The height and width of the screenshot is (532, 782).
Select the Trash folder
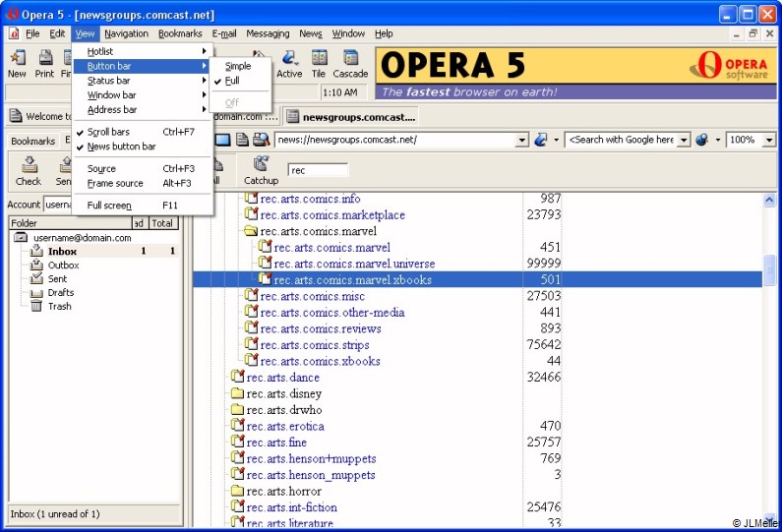[x=59, y=306]
